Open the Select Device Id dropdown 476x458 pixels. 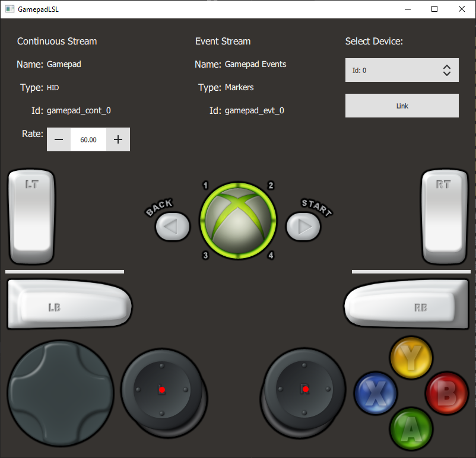[x=402, y=70]
